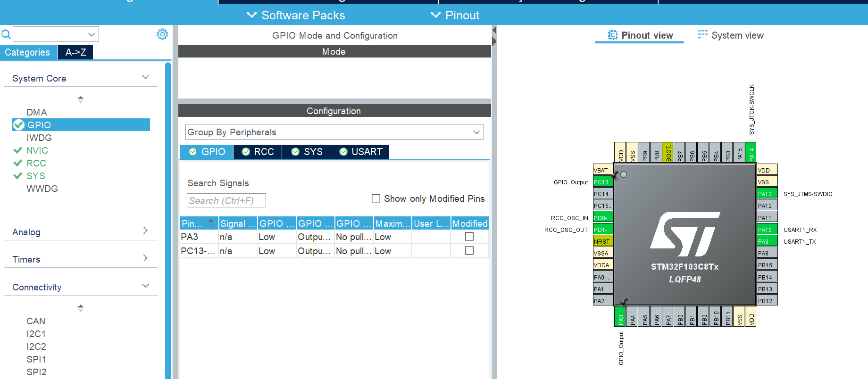868x379 pixels.
Task: Click the PC13 row pin name cell
Action: tap(199, 251)
